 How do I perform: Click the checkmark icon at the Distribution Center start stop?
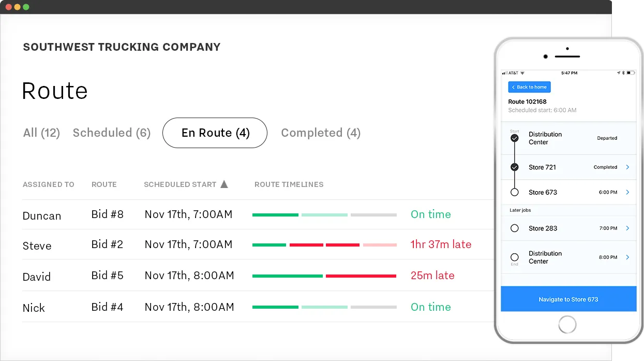coord(514,138)
